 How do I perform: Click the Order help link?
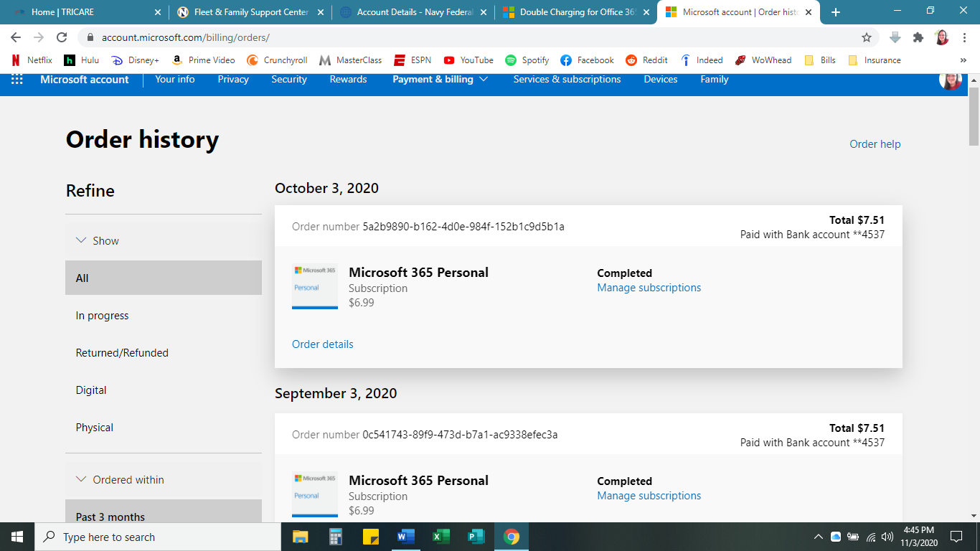875,144
